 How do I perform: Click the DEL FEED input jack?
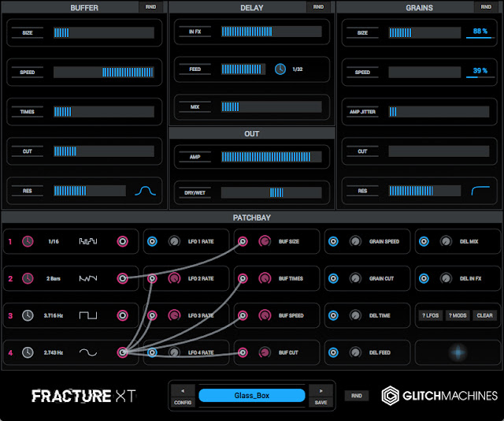click(333, 352)
